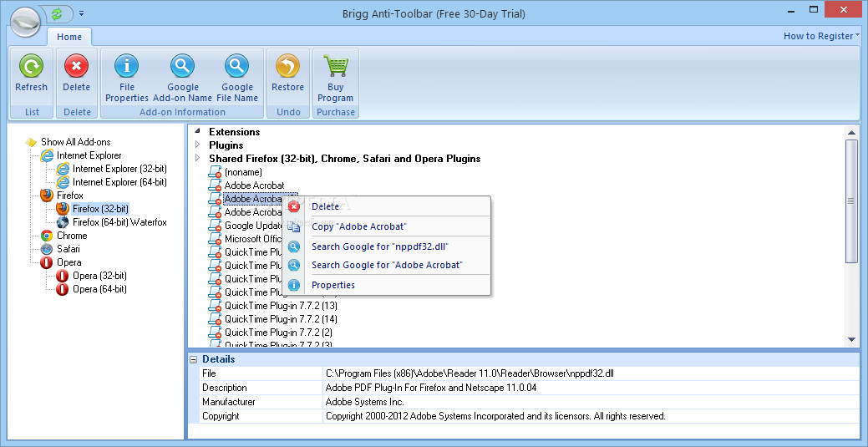
Task: Click the red Delete ribbon icon
Action: [76, 67]
